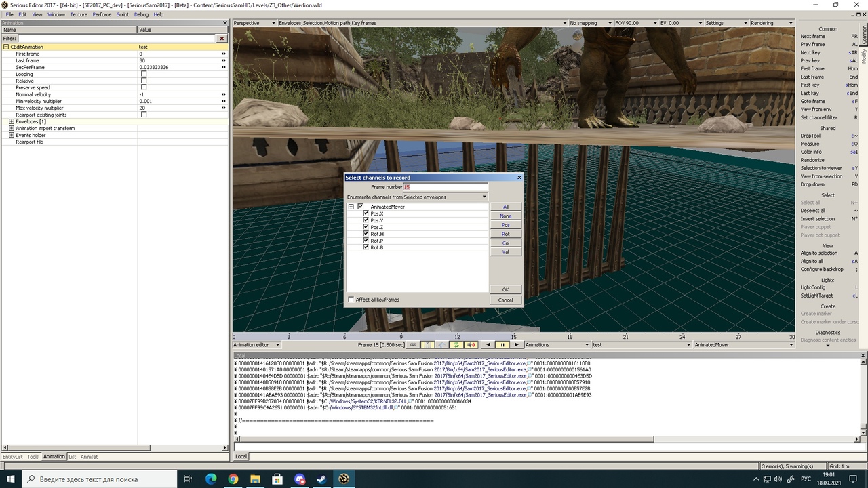Toggle Reimport existing joints checkbox
The image size is (868, 488).
143,115
